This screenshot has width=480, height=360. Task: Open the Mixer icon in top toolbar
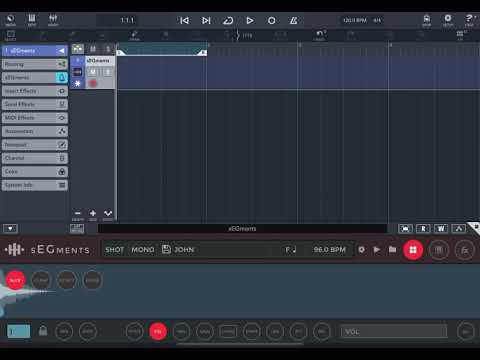coord(53,20)
